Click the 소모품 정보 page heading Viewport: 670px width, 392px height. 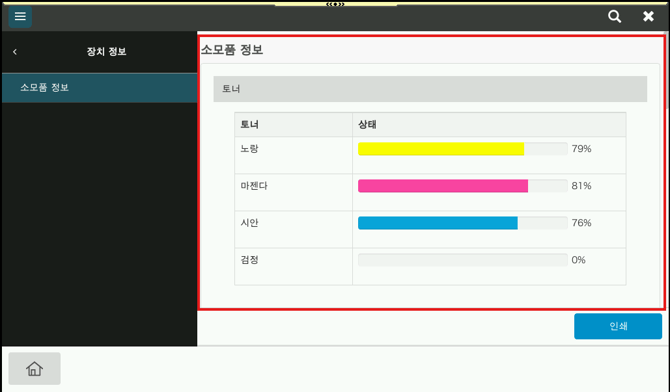point(232,50)
